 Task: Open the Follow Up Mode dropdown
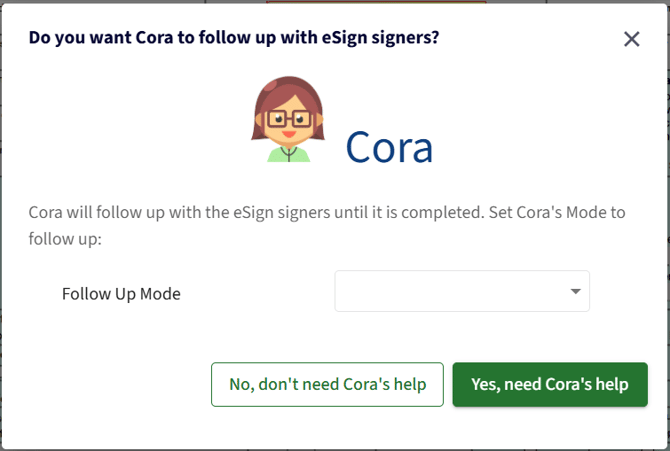462,291
